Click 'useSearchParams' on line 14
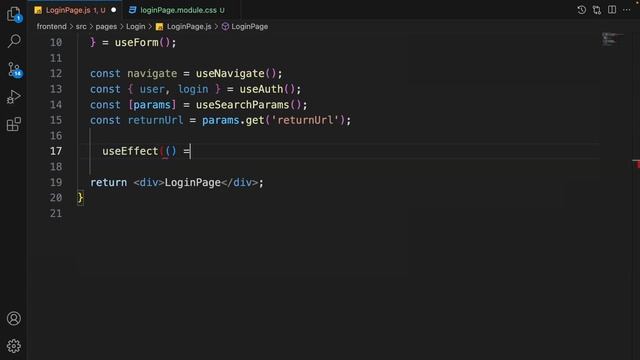The height and width of the screenshot is (360, 640). point(242,104)
